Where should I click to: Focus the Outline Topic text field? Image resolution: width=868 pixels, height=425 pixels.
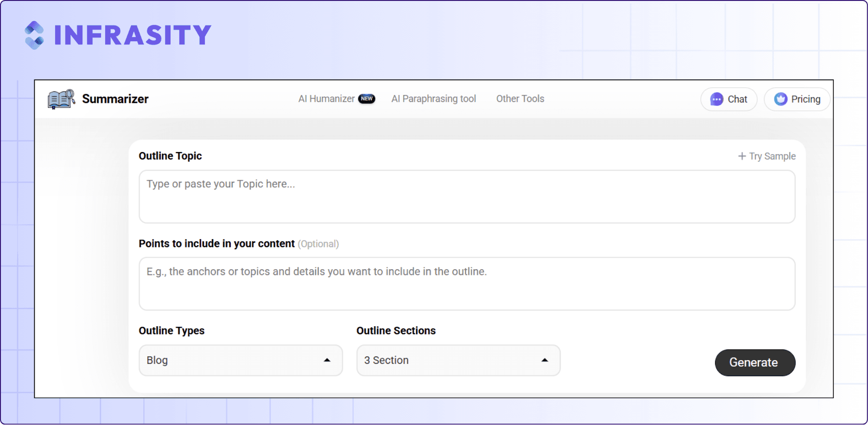[467, 197]
